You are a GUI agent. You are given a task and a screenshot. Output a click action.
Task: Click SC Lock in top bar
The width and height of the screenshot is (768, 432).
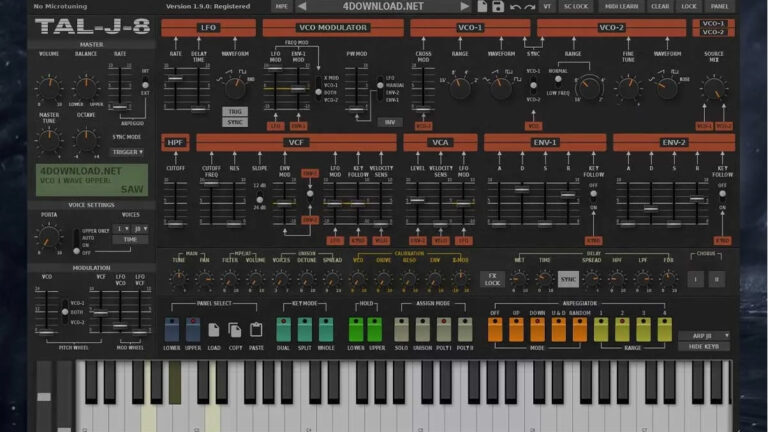(x=576, y=6)
